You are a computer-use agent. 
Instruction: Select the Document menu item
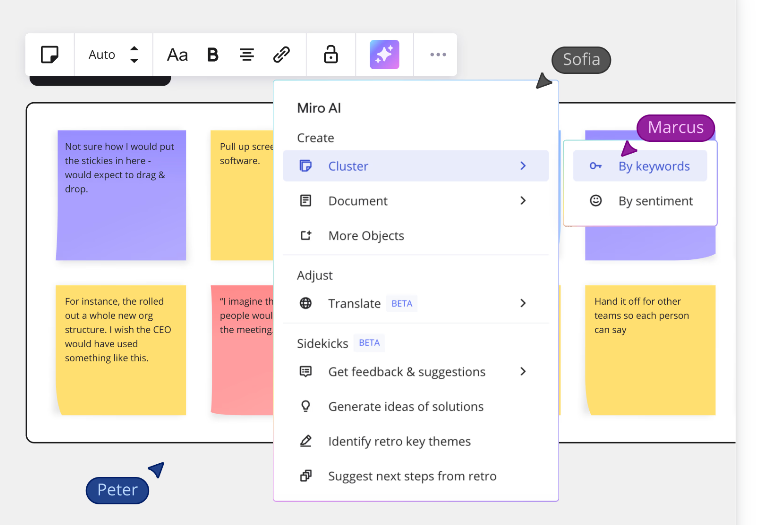(x=416, y=201)
